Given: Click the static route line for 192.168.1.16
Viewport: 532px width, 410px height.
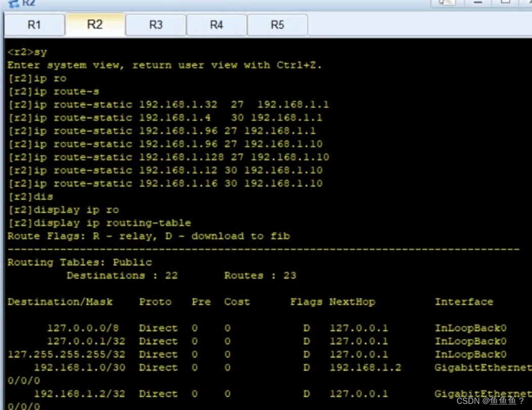Looking at the screenshot, I should click(165, 184).
